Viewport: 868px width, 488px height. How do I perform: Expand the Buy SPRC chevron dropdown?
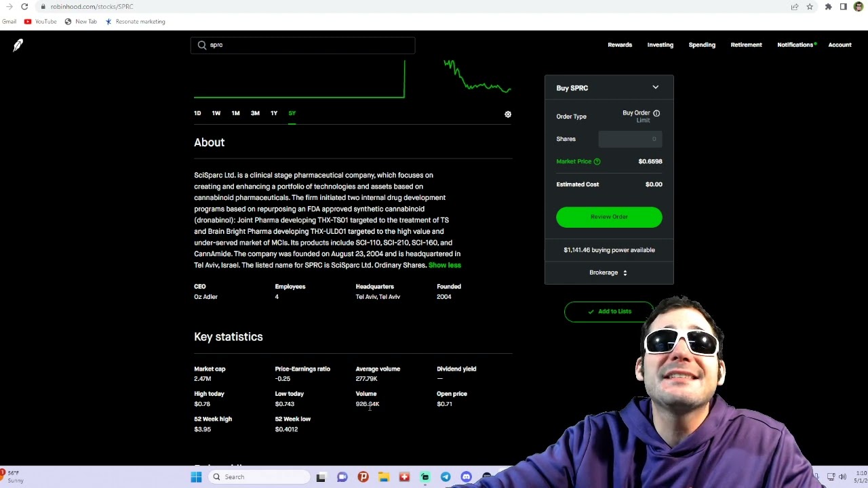[x=656, y=87]
